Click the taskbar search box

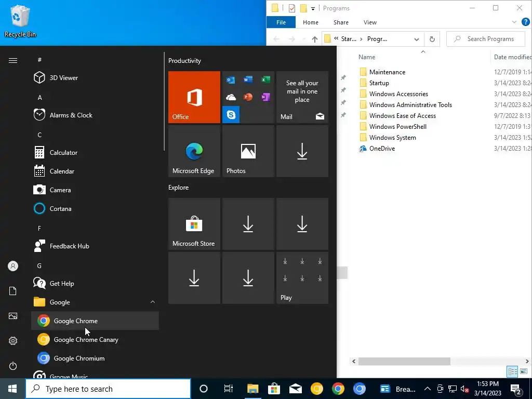pyautogui.click(x=108, y=389)
